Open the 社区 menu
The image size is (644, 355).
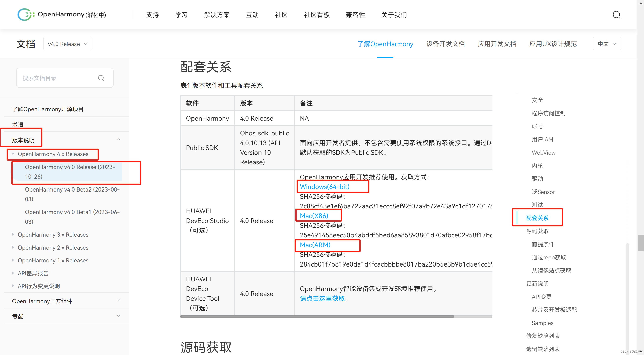click(x=281, y=15)
